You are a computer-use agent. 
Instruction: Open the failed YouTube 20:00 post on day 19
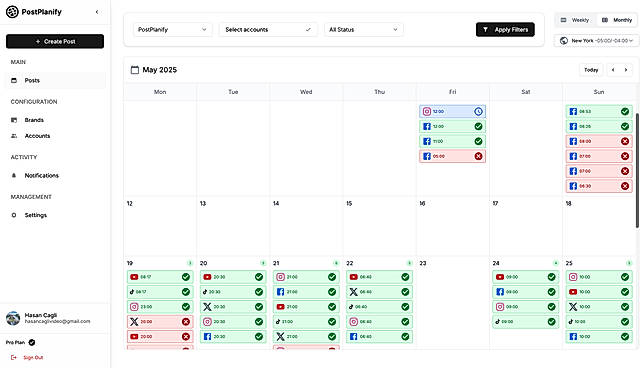point(160,336)
